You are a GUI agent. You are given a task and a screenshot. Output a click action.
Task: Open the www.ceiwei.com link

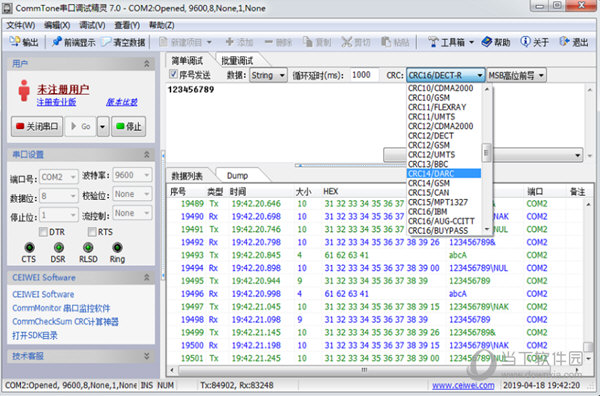tap(463, 385)
